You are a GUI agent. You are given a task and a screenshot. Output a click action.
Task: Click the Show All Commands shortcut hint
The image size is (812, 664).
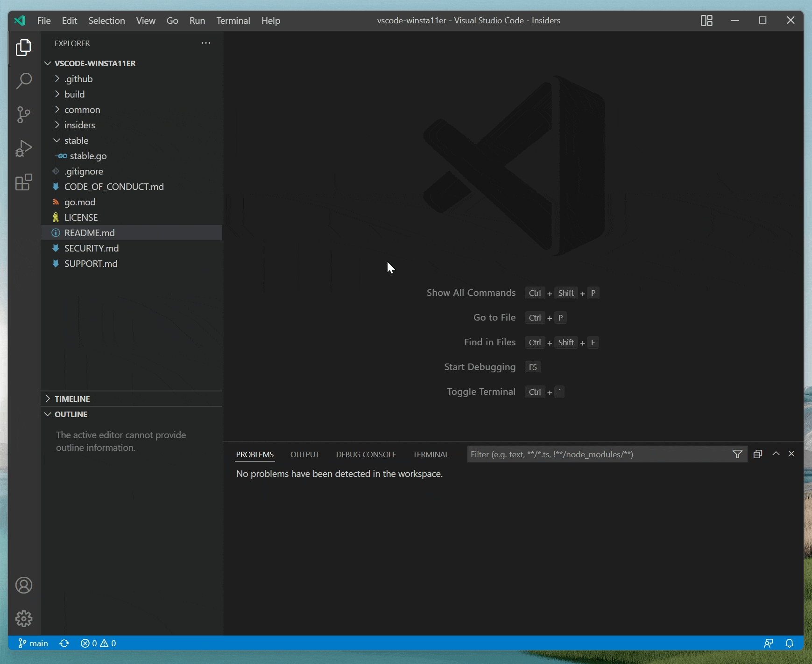(x=512, y=293)
